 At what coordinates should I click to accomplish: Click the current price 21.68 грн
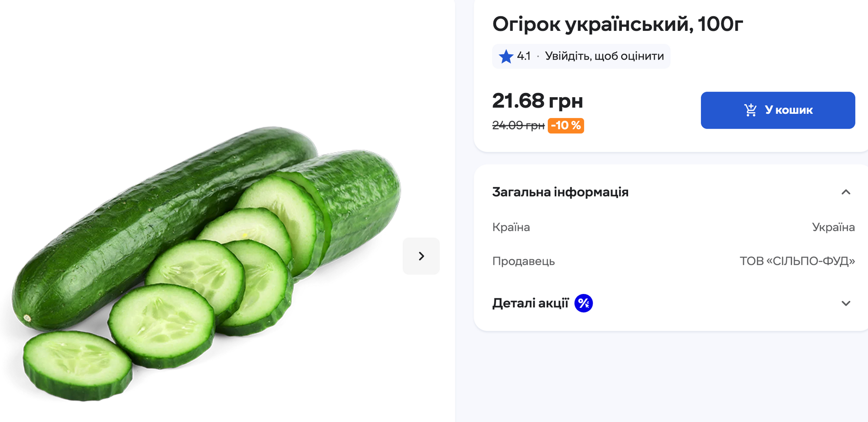click(x=539, y=101)
